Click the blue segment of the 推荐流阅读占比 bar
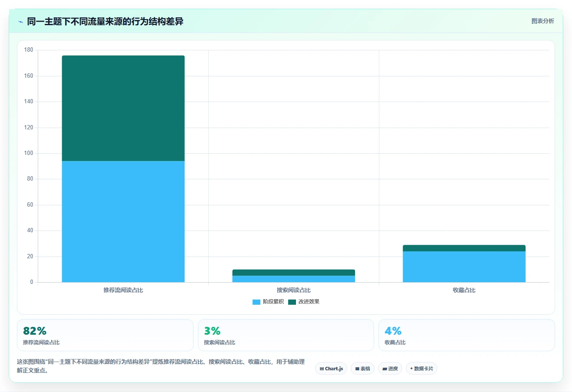 click(x=123, y=222)
